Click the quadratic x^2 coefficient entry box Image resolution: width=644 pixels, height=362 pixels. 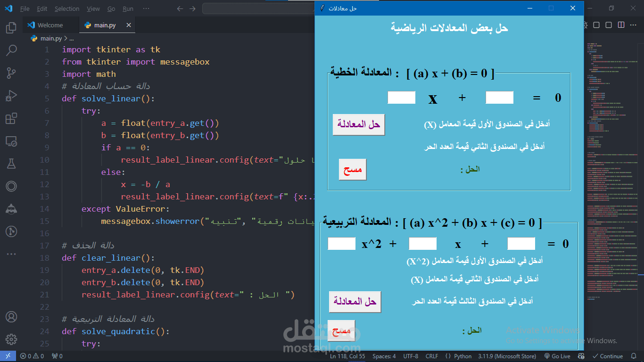pyautogui.click(x=341, y=244)
